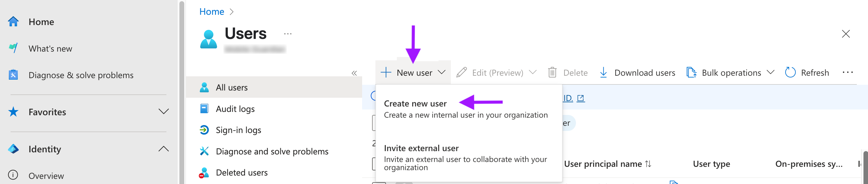Follow the Home breadcrumb link
Viewport: 868px width, 184px height.
click(212, 12)
